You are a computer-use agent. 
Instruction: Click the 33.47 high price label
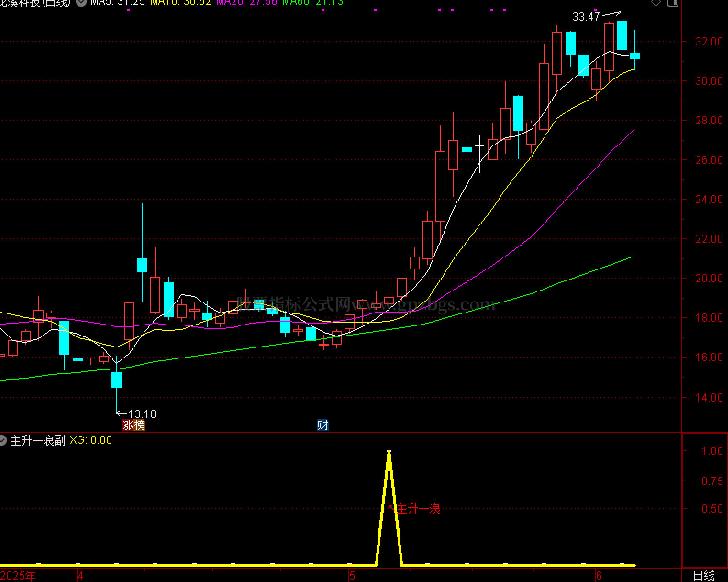pos(586,17)
